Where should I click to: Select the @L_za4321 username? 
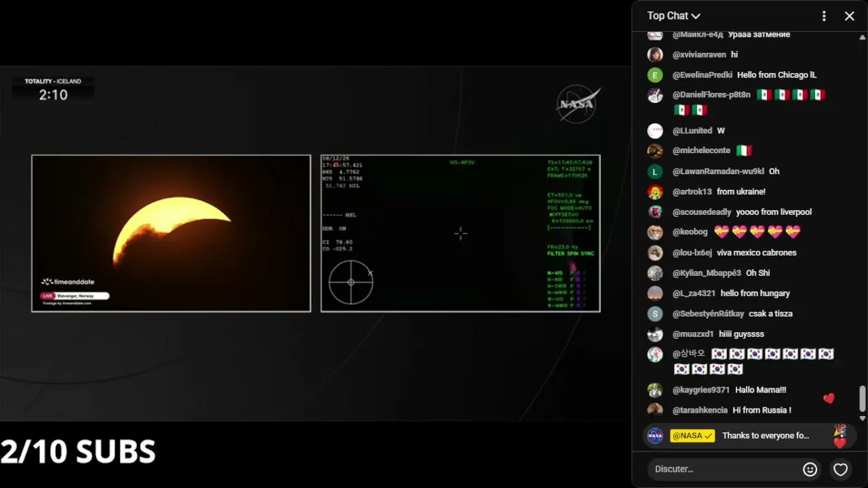click(694, 293)
